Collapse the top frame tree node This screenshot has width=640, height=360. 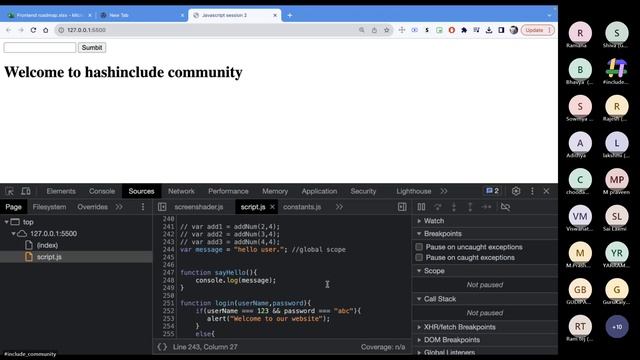(6, 222)
